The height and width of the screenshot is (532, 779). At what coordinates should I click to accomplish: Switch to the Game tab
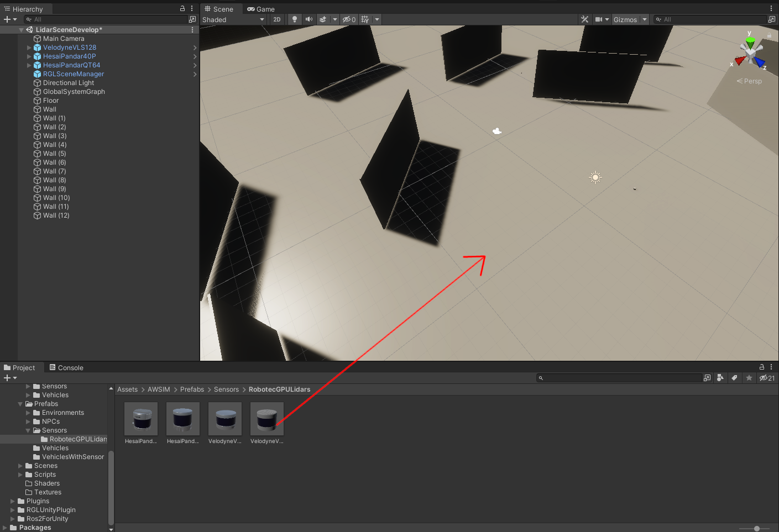click(x=261, y=9)
